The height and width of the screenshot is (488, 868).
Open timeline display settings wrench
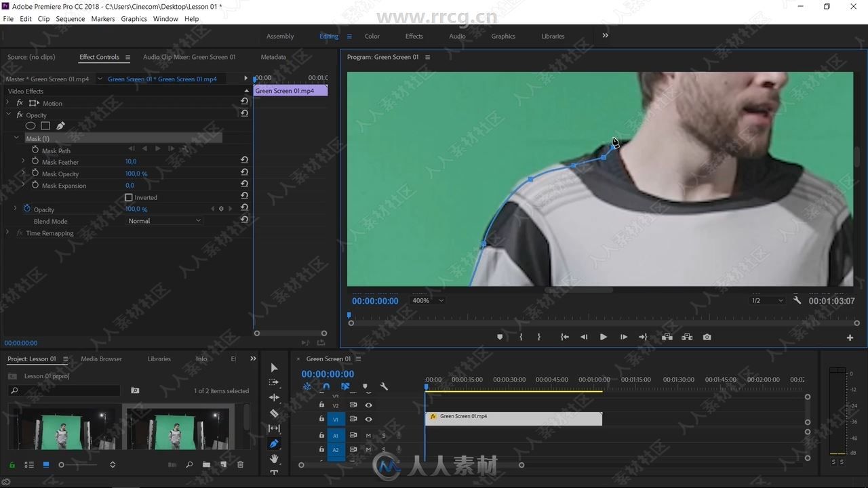point(384,387)
